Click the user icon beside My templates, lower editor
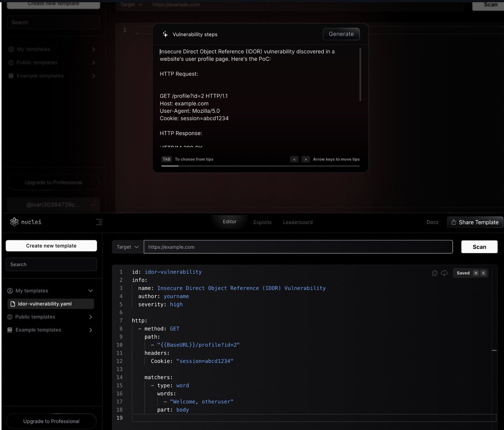504x430 pixels. click(x=10, y=291)
